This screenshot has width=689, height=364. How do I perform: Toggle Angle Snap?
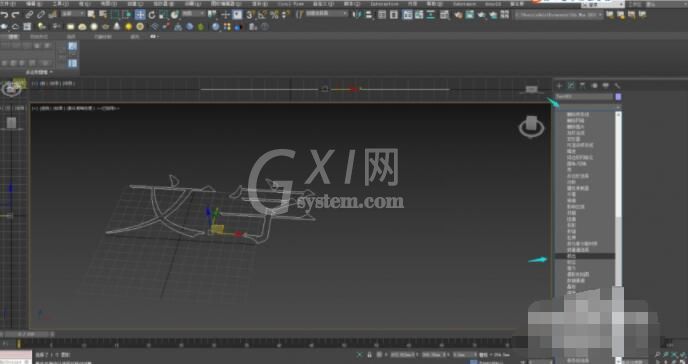pos(262,15)
